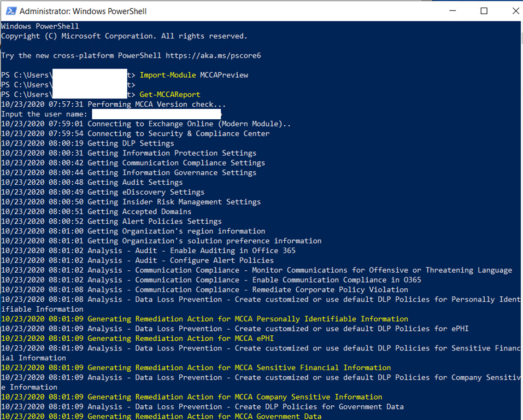The height and width of the screenshot is (420, 523).
Task: Minimize the PowerShell window
Action: 453,11
